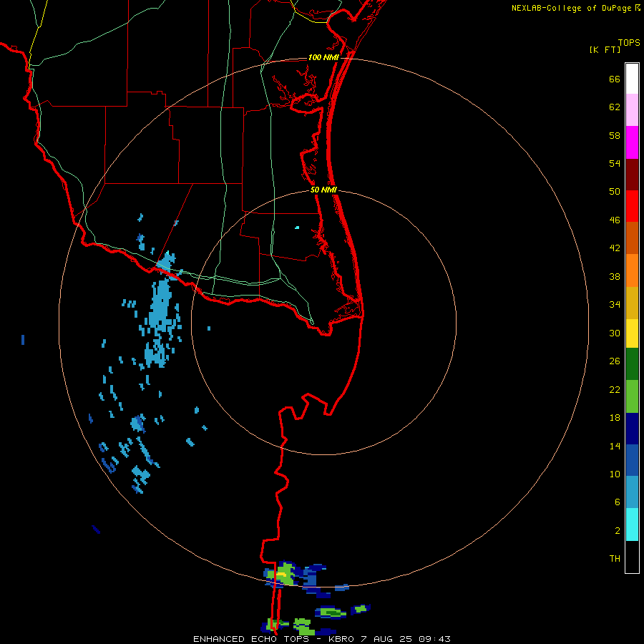This screenshot has width=644, height=644.
Task: Click the 22 legend value label
Action: coord(615,389)
